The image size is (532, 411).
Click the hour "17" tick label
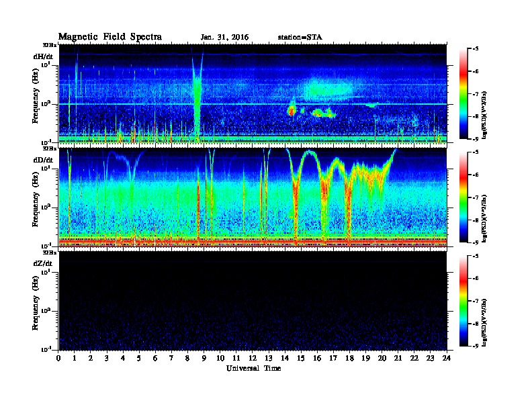[334, 359]
